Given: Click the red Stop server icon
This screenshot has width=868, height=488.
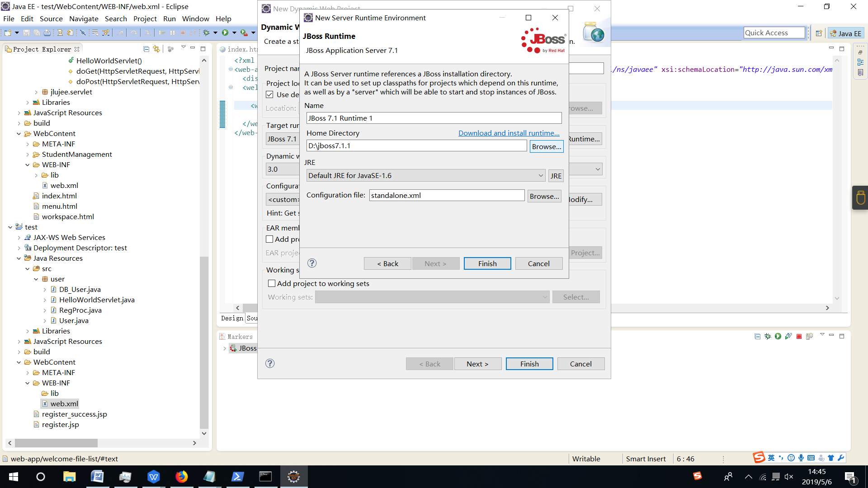Looking at the screenshot, I should pos(799,336).
